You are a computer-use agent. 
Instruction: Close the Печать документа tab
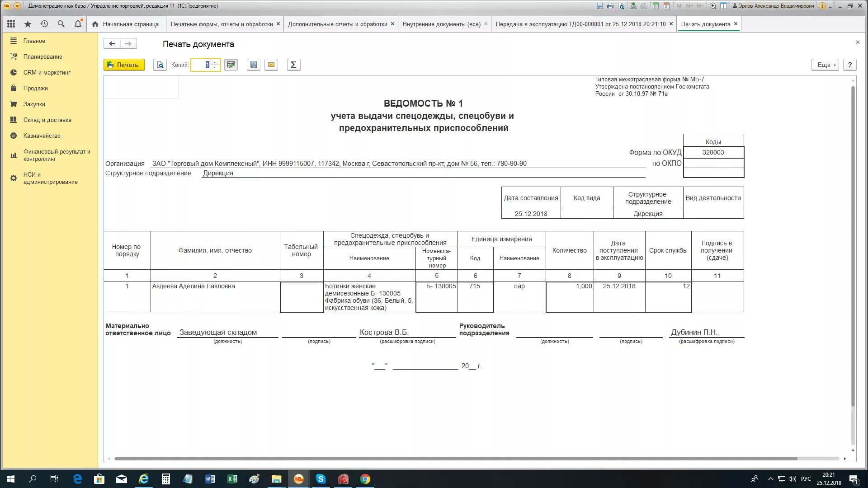tap(736, 24)
